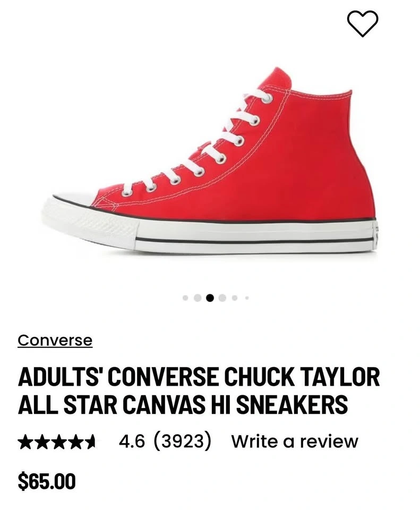This screenshot has height=510, width=420.
Task: Add sneaker to favorites with heart icon
Action: click(x=363, y=23)
